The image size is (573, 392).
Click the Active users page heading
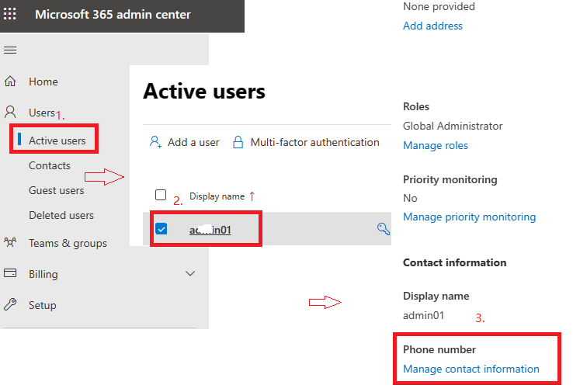204,91
